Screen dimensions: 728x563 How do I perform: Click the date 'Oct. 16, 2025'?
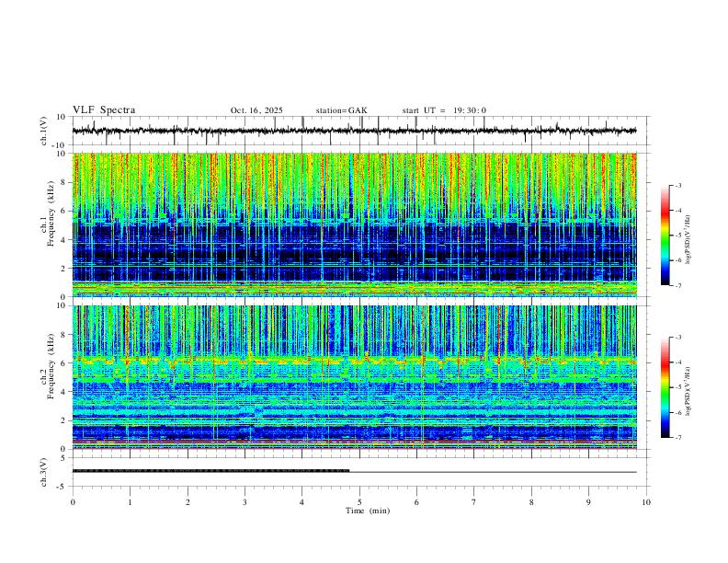coord(256,110)
